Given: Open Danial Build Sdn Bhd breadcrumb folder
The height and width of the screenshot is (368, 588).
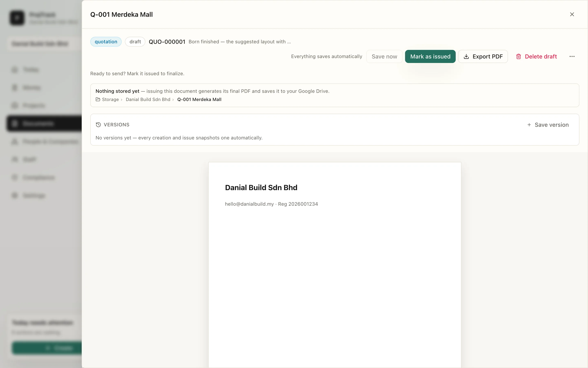Looking at the screenshot, I should 148,99.
